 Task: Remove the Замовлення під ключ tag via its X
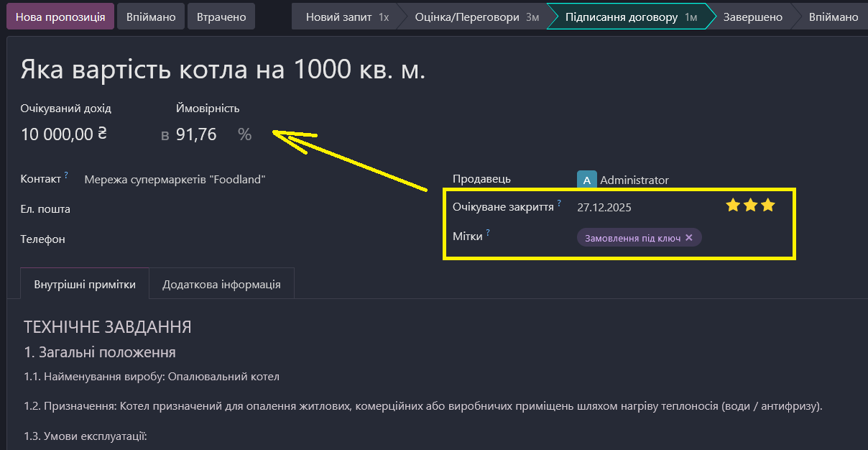(x=688, y=237)
